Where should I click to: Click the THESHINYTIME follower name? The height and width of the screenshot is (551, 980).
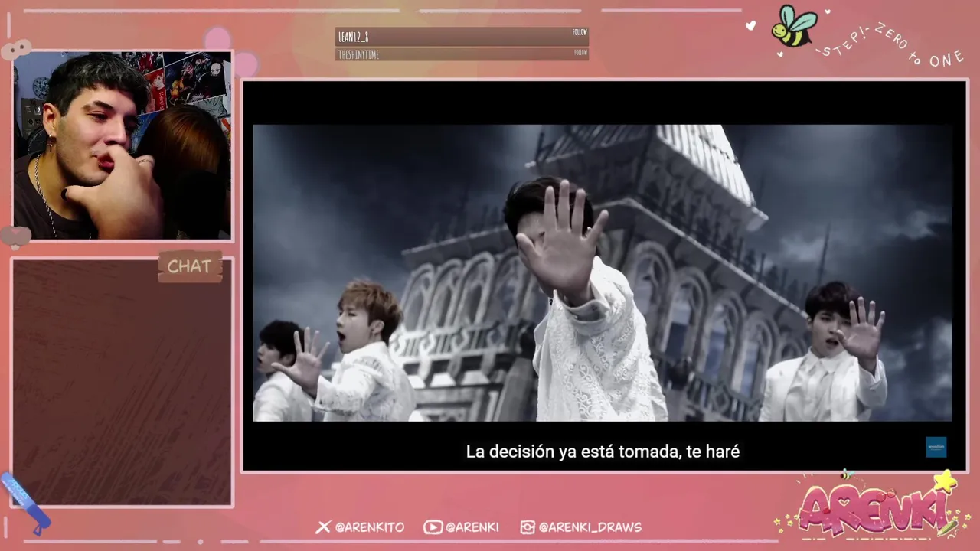[358, 55]
